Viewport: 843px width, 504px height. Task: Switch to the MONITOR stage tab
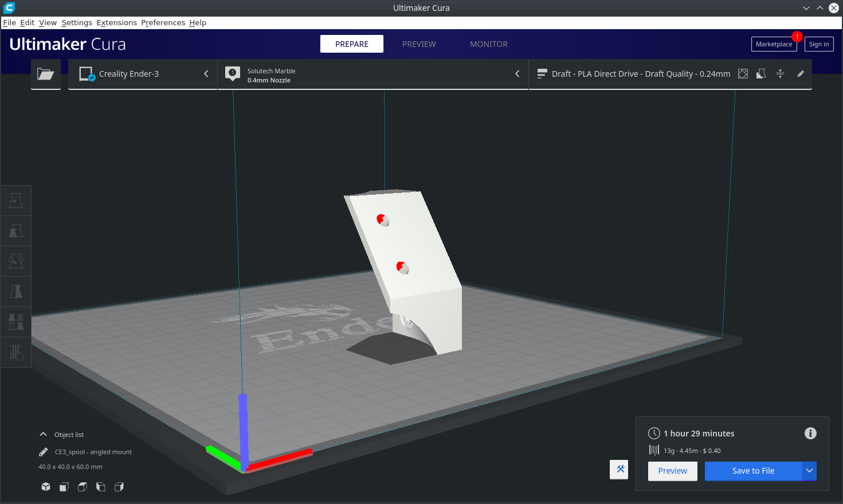point(489,44)
